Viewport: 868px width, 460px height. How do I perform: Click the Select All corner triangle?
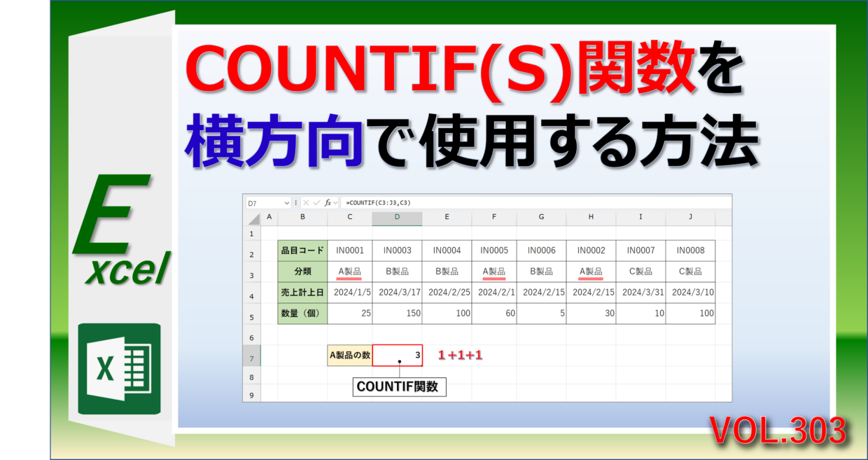252,218
